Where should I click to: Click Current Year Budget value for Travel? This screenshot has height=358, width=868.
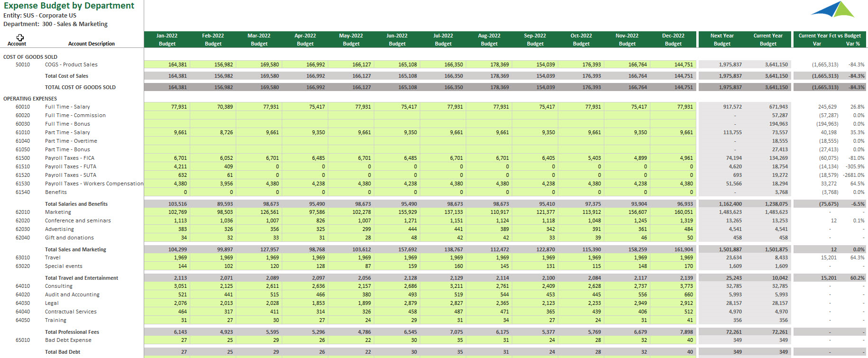(781, 257)
